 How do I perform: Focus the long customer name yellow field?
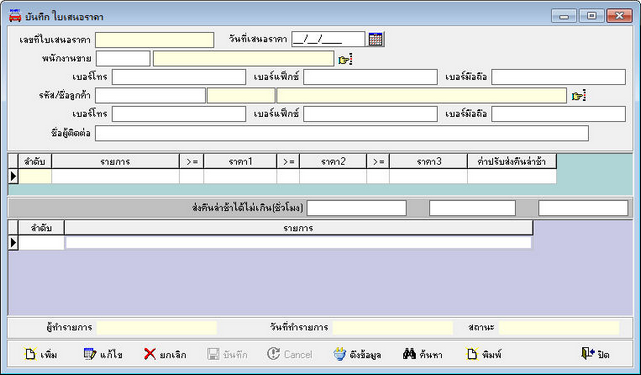pos(422,96)
